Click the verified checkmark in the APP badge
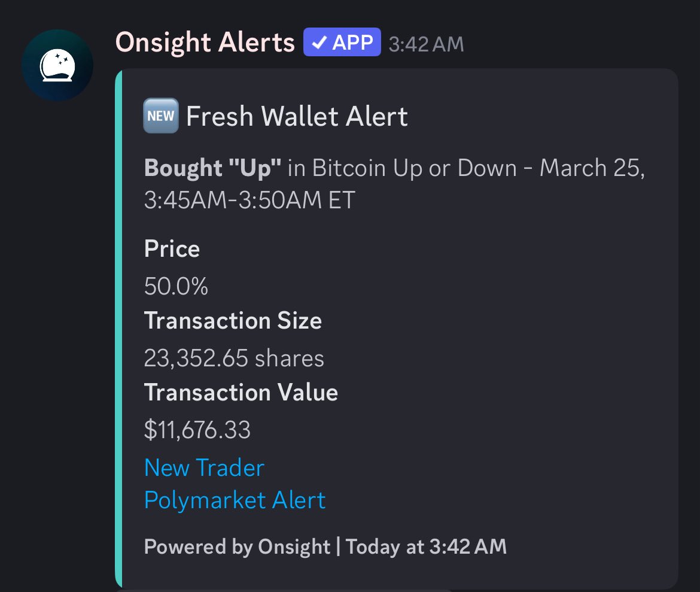The height and width of the screenshot is (592, 700). (x=319, y=43)
